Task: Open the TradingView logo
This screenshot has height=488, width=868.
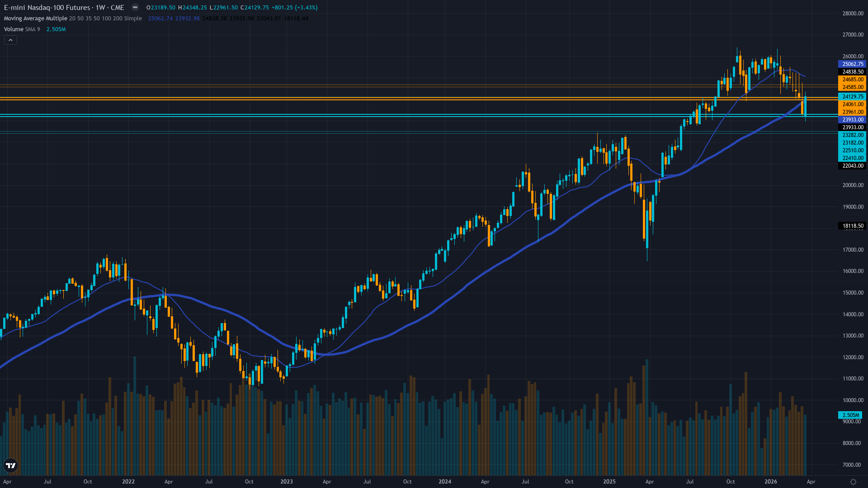Action: [11, 465]
